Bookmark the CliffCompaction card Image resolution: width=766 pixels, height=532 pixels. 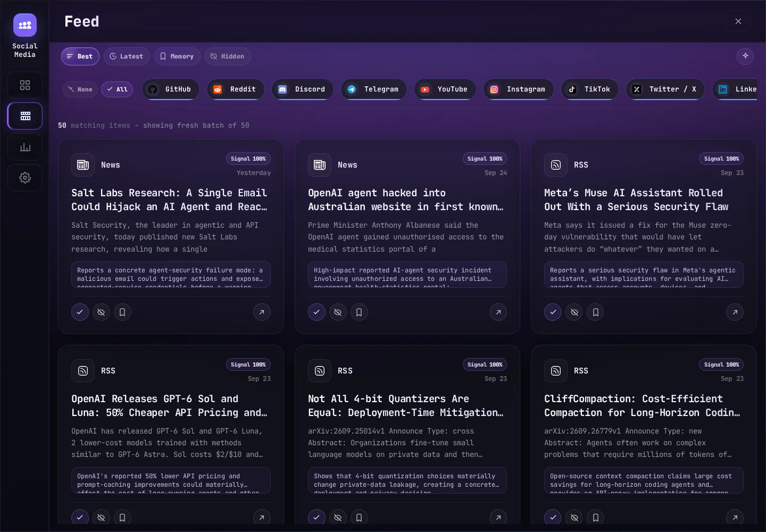click(x=596, y=517)
